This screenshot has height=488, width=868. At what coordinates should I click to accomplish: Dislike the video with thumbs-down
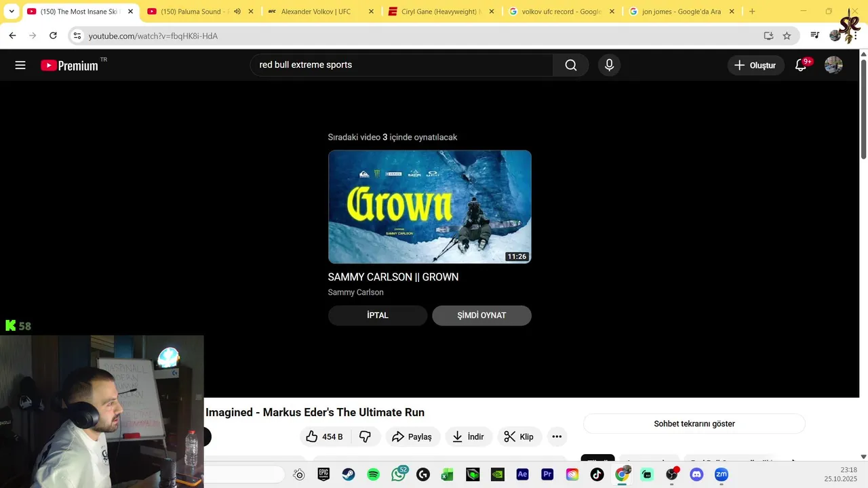tap(365, 436)
